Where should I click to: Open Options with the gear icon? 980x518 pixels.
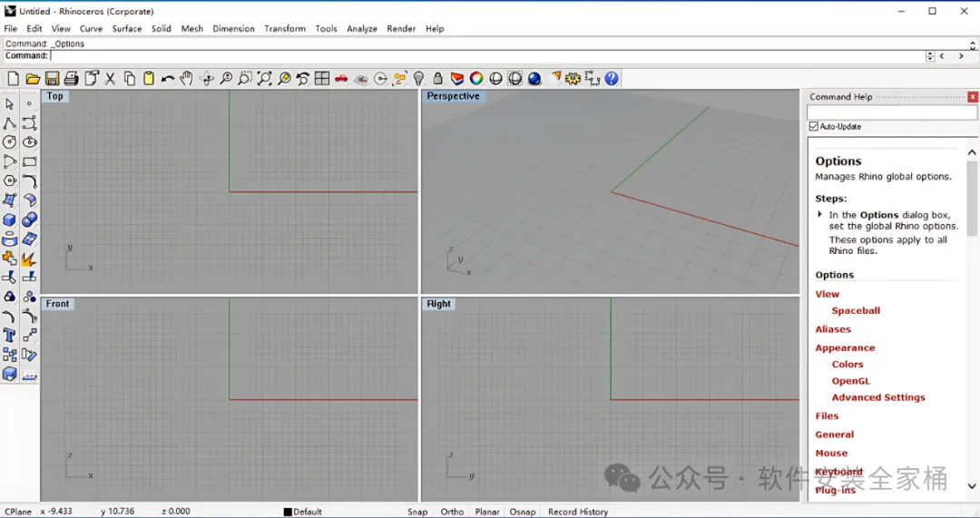pyautogui.click(x=573, y=78)
